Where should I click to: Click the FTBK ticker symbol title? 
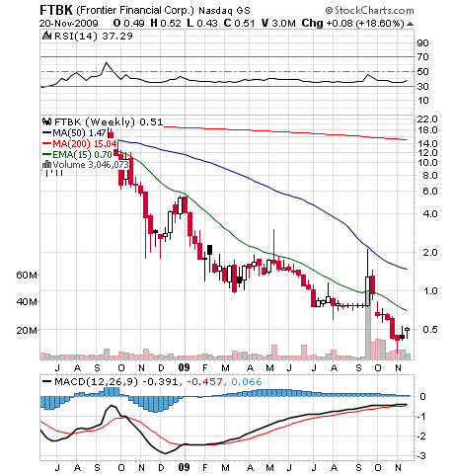pos(56,10)
